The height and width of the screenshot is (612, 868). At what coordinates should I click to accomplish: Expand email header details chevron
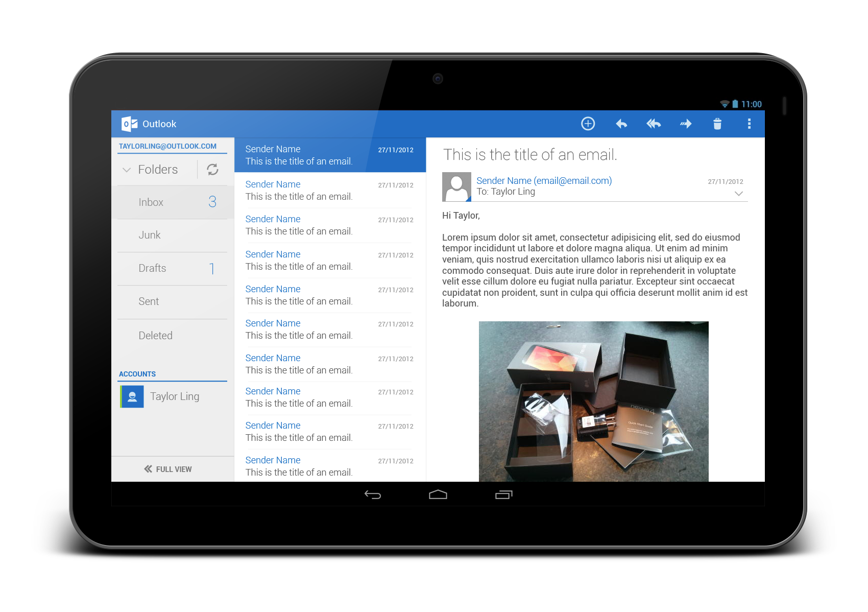(x=738, y=194)
